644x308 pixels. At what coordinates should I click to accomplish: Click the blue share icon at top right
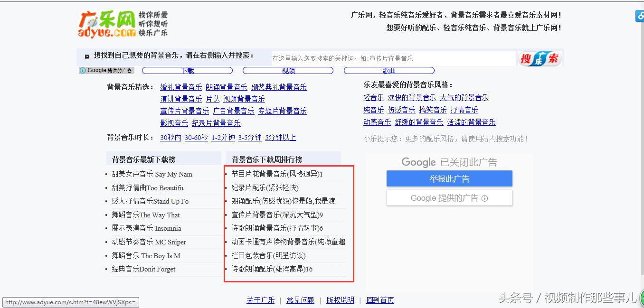click(640, 16)
